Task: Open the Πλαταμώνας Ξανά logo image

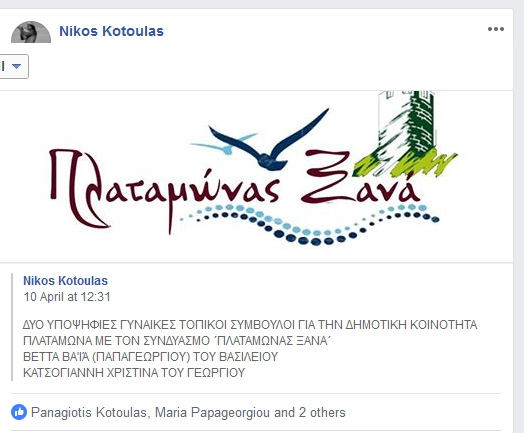Action: click(x=256, y=176)
